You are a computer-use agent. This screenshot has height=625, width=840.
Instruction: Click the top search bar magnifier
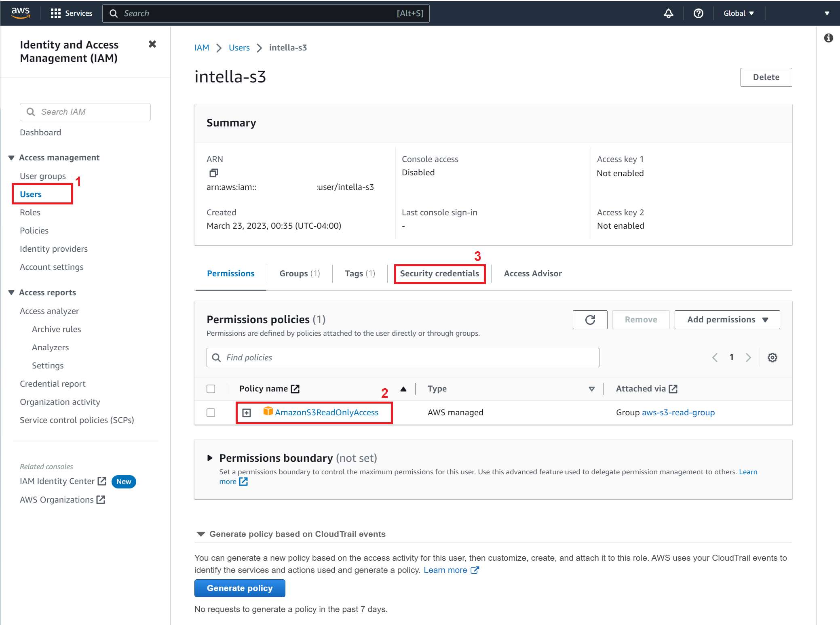click(x=114, y=13)
